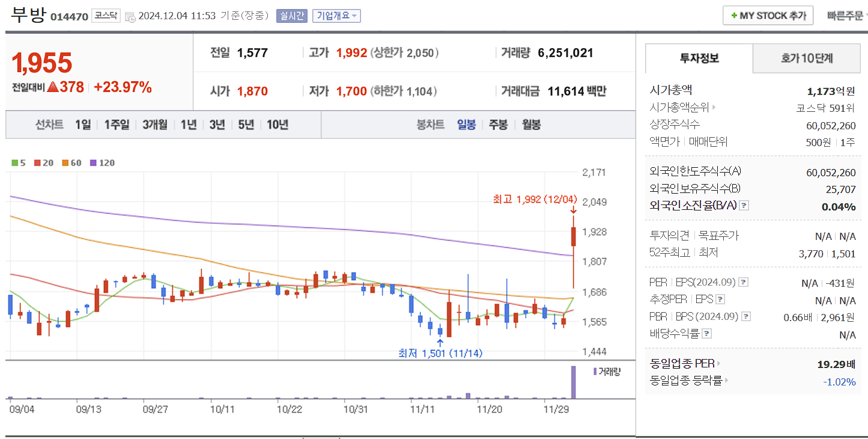The image size is (868, 439).
Task: Click the red up-triangle change icon
Action: tap(52, 87)
